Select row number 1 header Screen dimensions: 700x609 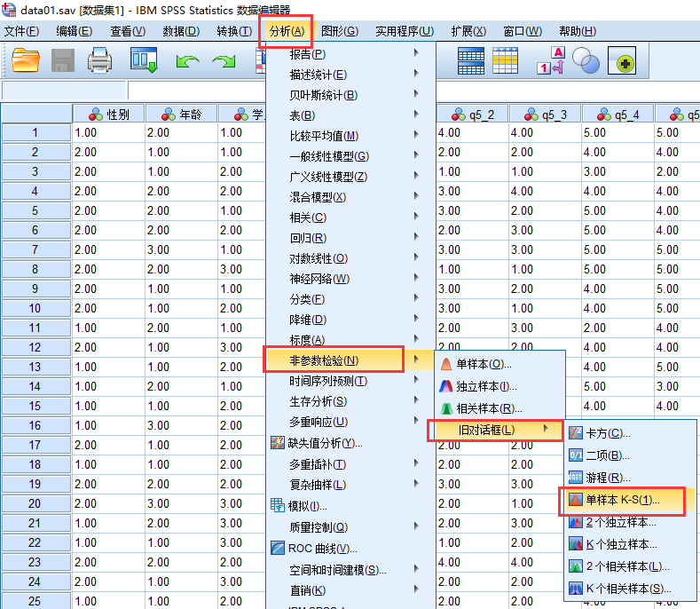35,132
